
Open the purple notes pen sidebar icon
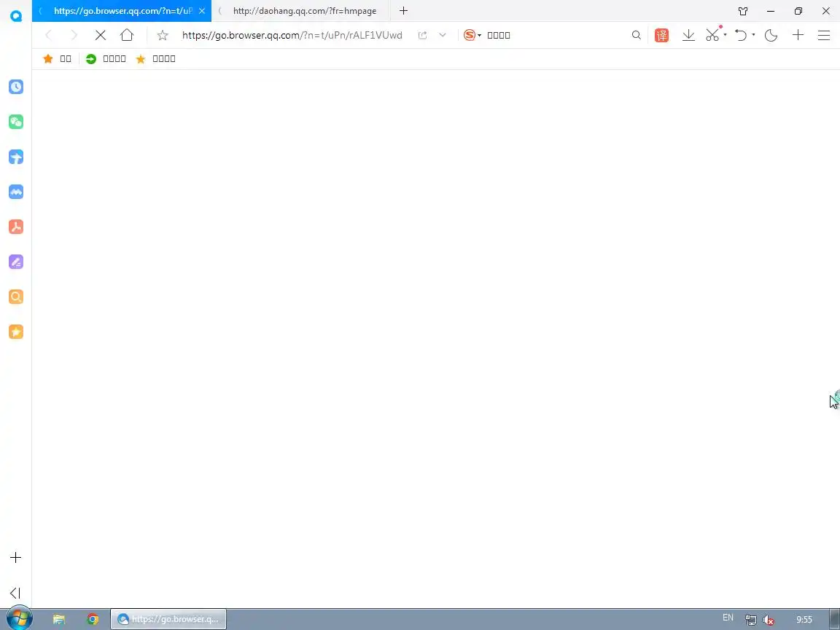16,262
